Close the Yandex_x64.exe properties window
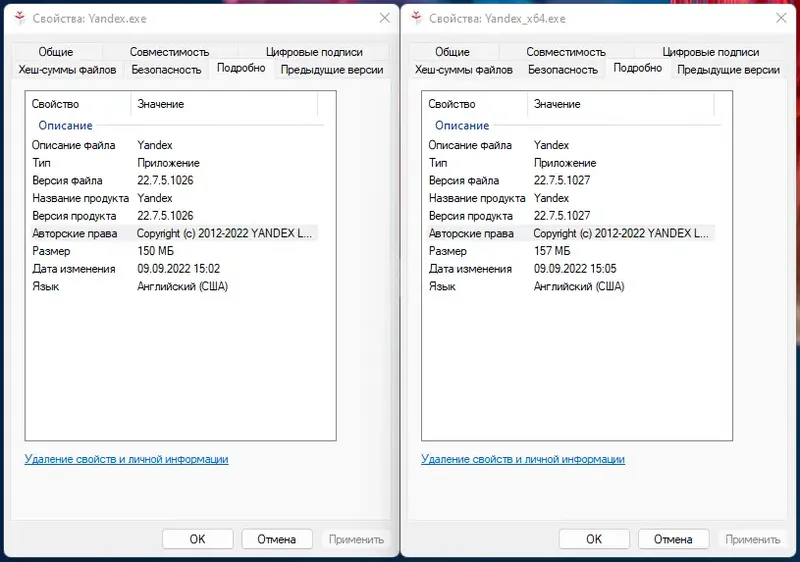This screenshot has height=562, width=800. click(781, 18)
